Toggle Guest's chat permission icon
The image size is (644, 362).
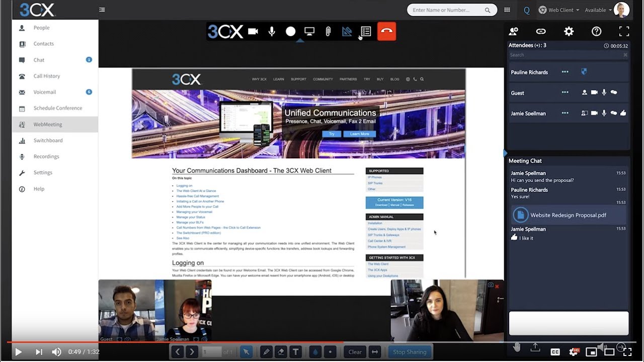point(614,93)
